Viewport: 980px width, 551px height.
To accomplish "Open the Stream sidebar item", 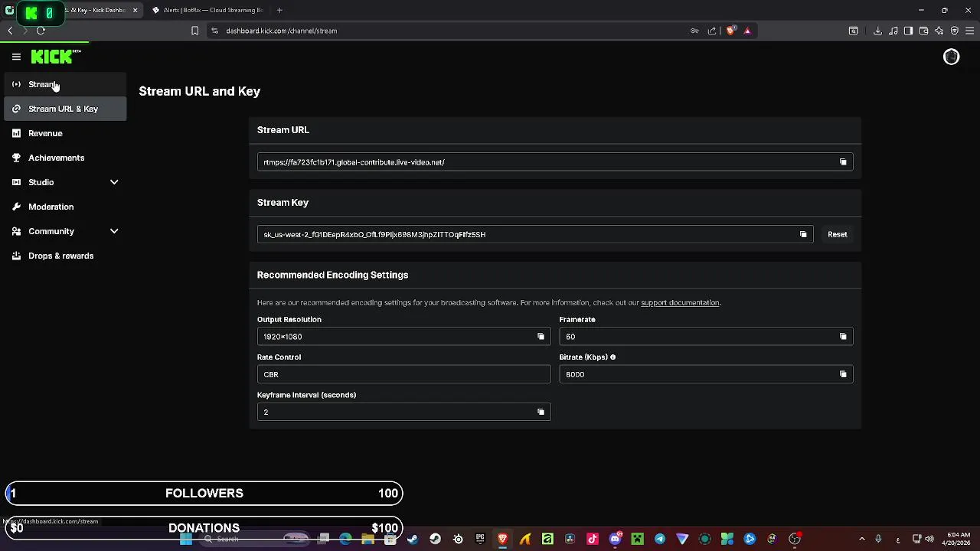I will [x=64, y=84].
